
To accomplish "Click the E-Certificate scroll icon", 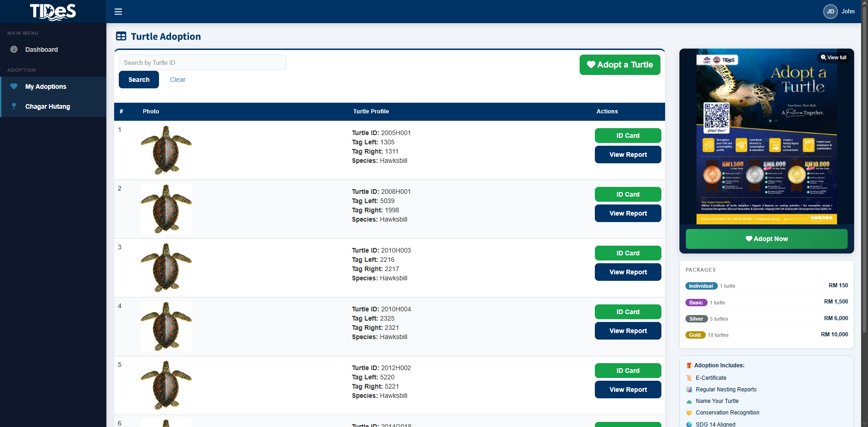I will pos(689,378).
